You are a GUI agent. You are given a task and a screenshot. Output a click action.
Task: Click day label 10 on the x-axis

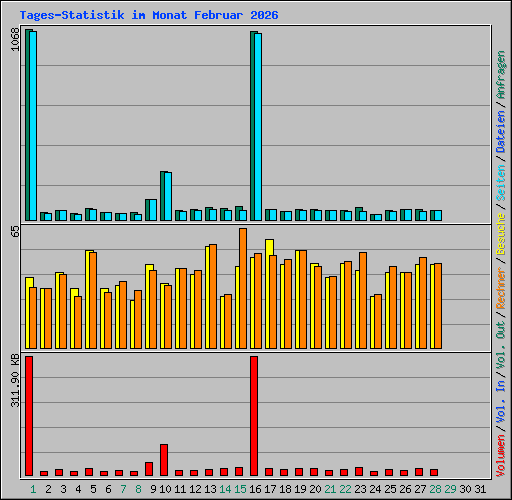coord(165,489)
